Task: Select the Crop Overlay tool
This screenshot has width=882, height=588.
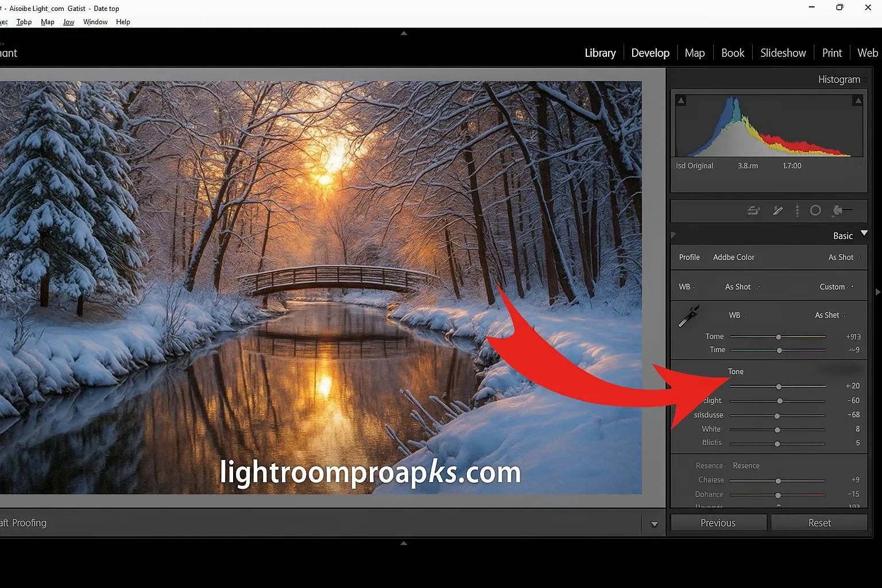Action: 754,211
